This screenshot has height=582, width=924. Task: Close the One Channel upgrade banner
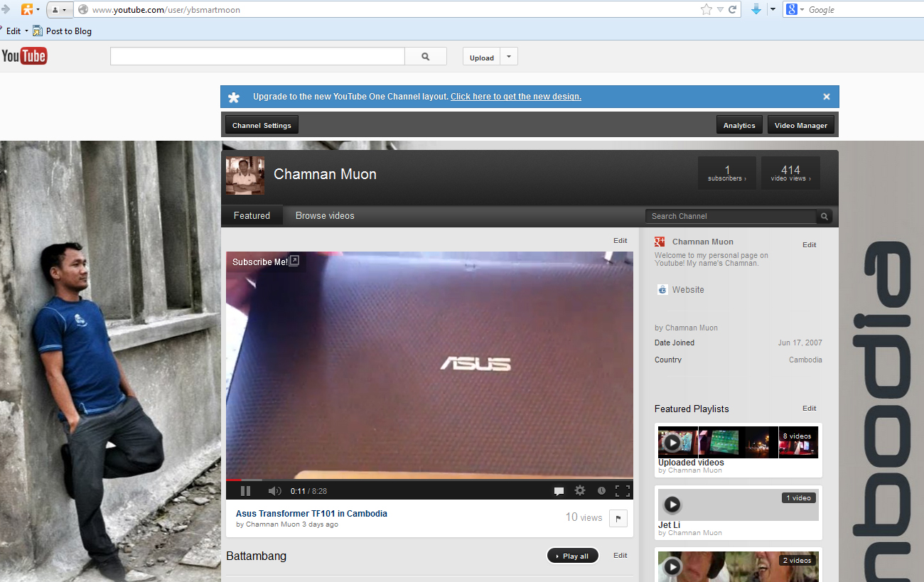[827, 97]
